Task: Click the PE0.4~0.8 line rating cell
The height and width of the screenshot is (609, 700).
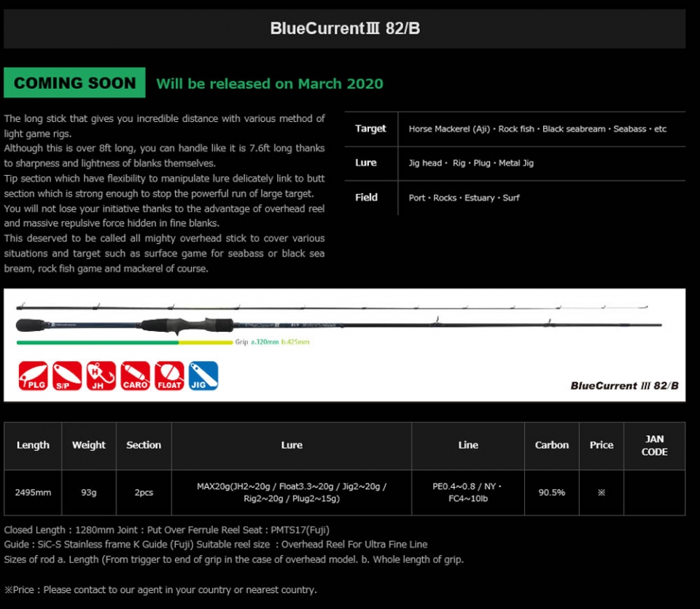Action: (468, 492)
